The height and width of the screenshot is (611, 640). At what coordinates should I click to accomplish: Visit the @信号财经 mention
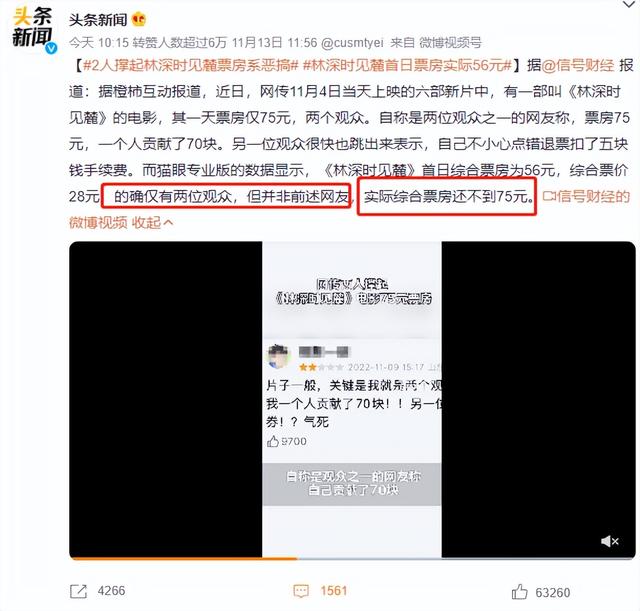[x=578, y=65]
